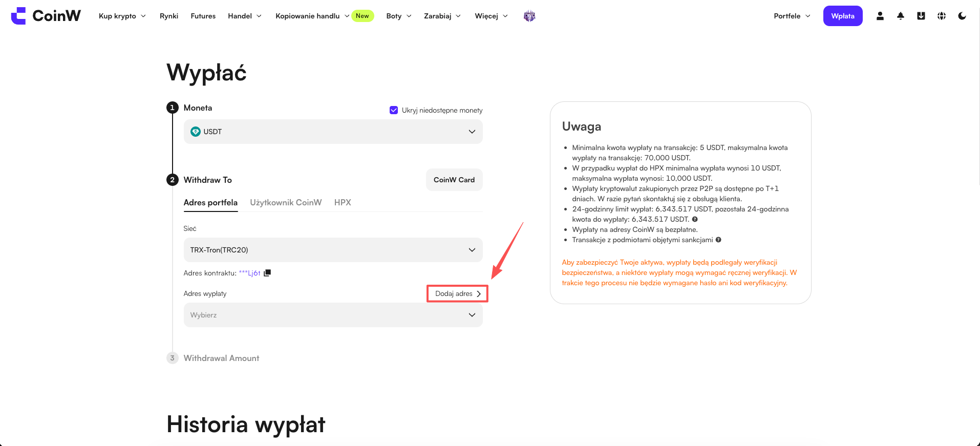Toggle dark mode moon icon

962,16
